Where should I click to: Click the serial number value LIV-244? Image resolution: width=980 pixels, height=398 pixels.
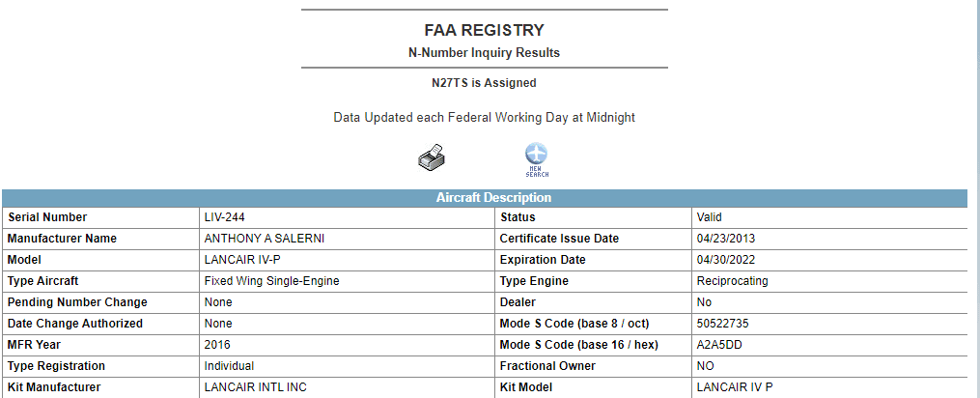[224, 217]
